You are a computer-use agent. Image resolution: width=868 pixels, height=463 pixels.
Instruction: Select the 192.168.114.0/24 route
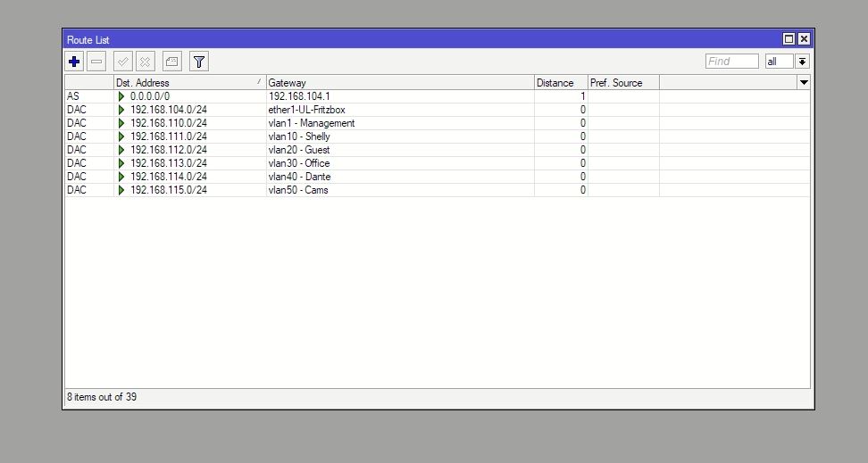[x=438, y=177]
